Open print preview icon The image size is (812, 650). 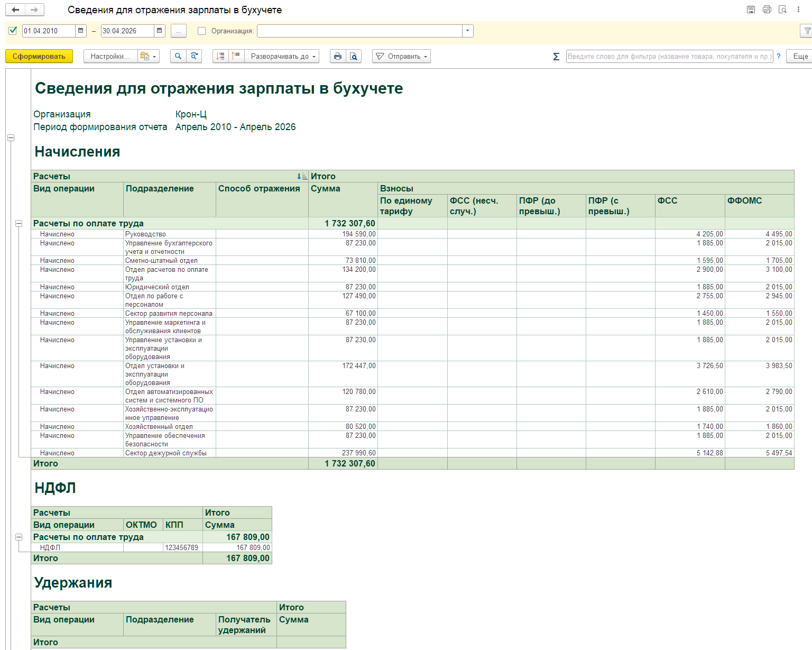[354, 56]
